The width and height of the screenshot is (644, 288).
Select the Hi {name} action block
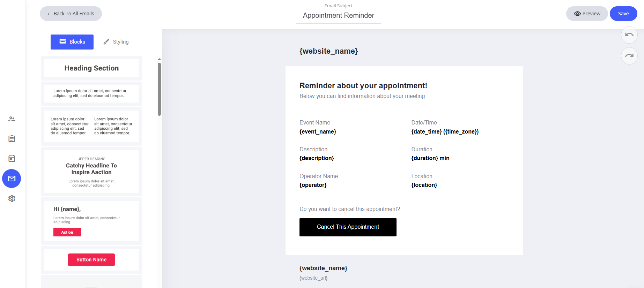[x=91, y=221]
